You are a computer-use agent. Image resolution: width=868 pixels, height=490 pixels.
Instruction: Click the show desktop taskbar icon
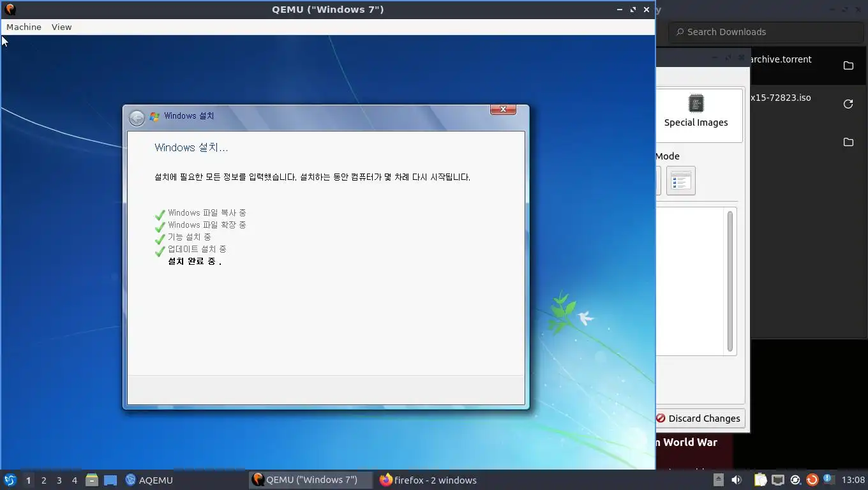click(110, 480)
